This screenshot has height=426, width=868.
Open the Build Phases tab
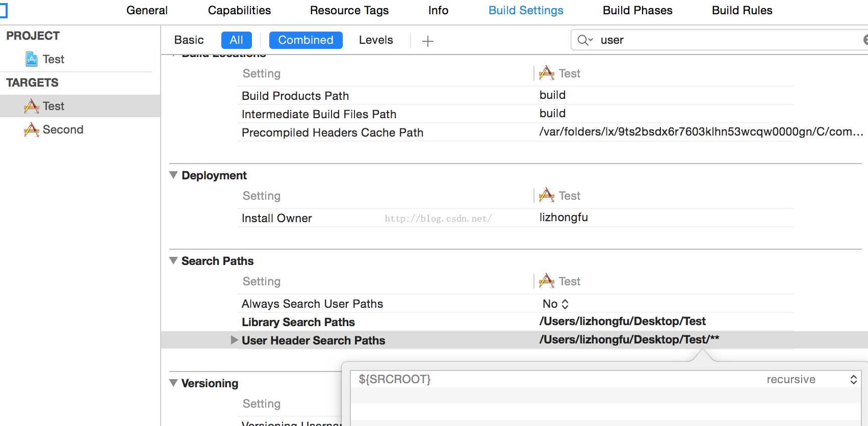(637, 10)
